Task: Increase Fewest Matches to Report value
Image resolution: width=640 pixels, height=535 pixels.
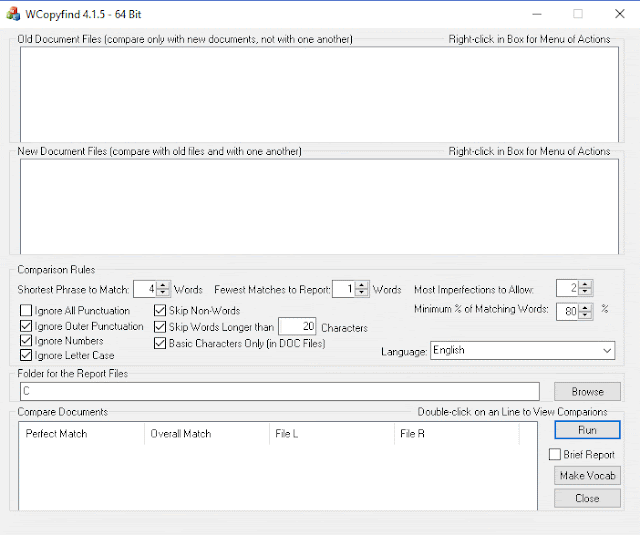Action: click(x=362, y=285)
